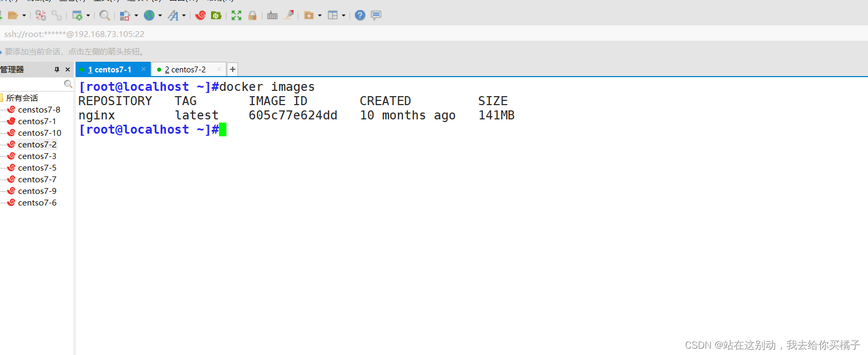
Task: Click the terminal green cursor block
Action: [x=223, y=129]
